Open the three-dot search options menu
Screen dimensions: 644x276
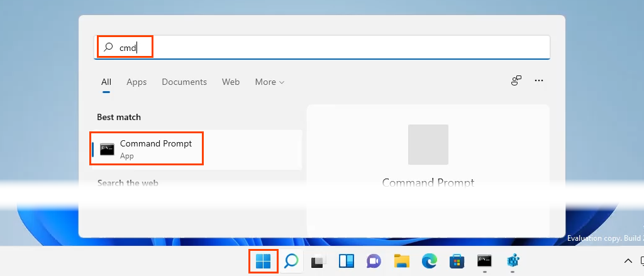coord(538,81)
